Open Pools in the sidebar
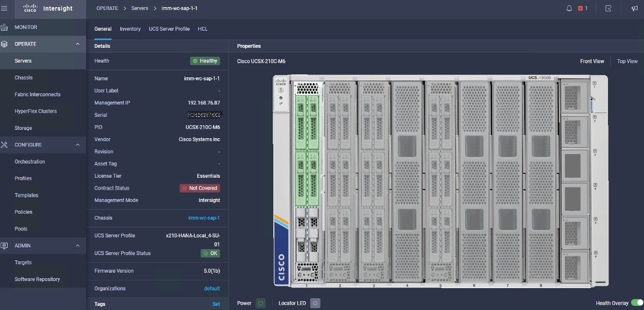Screen dimensions: 644x310 (21, 229)
